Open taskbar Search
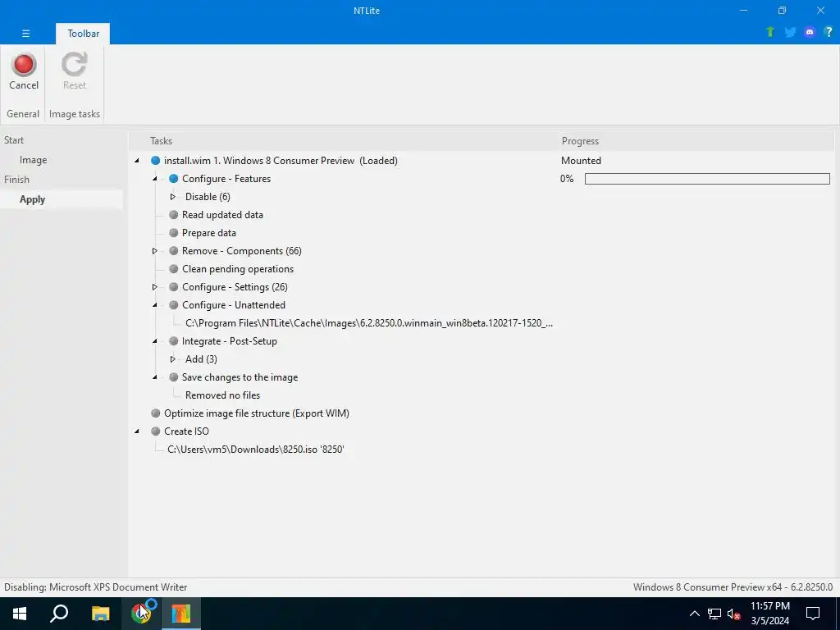Image resolution: width=840 pixels, height=630 pixels. (x=59, y=614)
